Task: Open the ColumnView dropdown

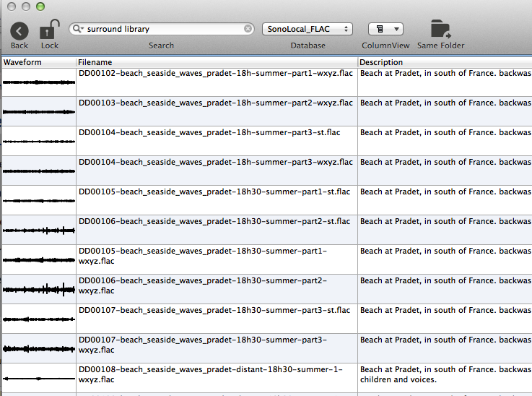Action: (x=385, y=29)
